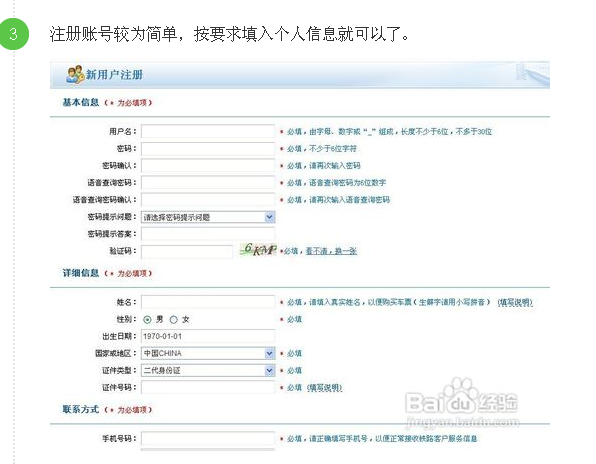Click the 姓名 input field
This screenshot has height=464, width=596.
[208, 302]
